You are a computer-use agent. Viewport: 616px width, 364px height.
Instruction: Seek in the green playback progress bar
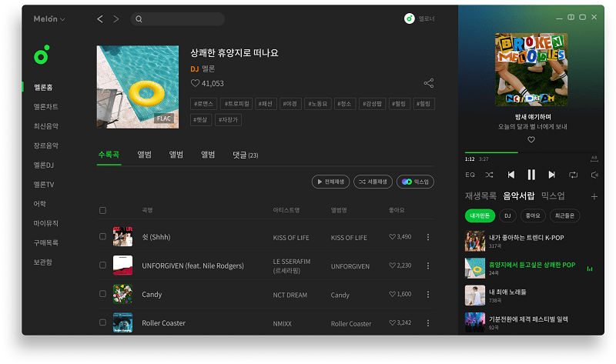pos(531,152)
